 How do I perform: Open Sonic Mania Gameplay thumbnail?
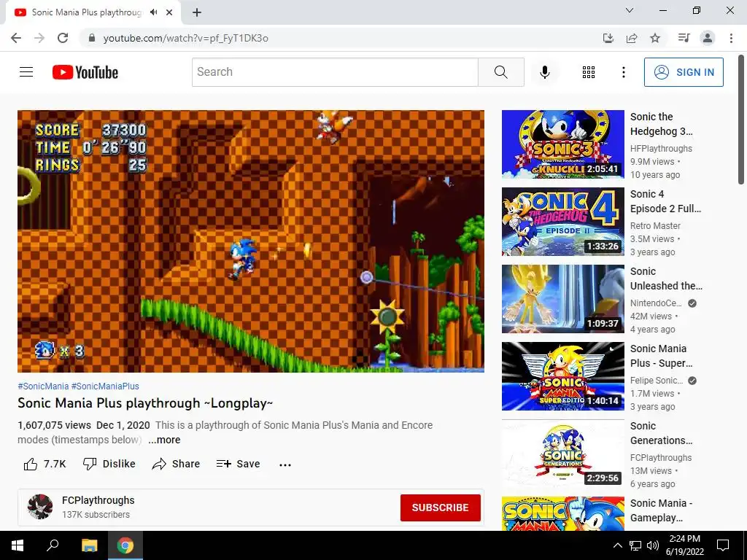[562, 513]
